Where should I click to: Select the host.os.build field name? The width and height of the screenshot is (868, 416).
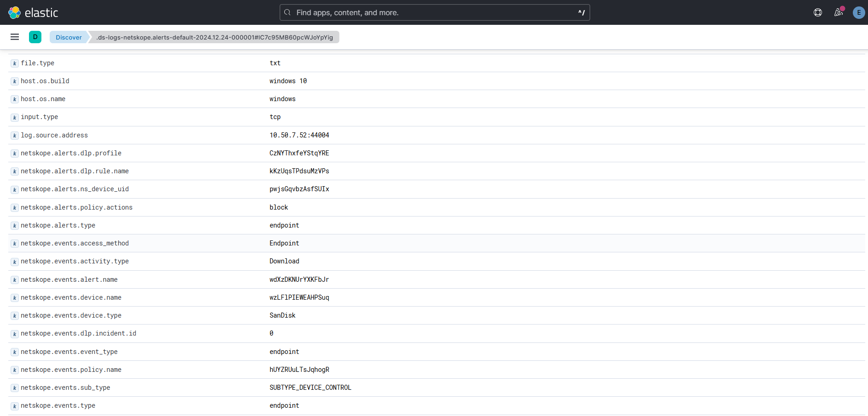pyautogui.click(x=45, y=81)
